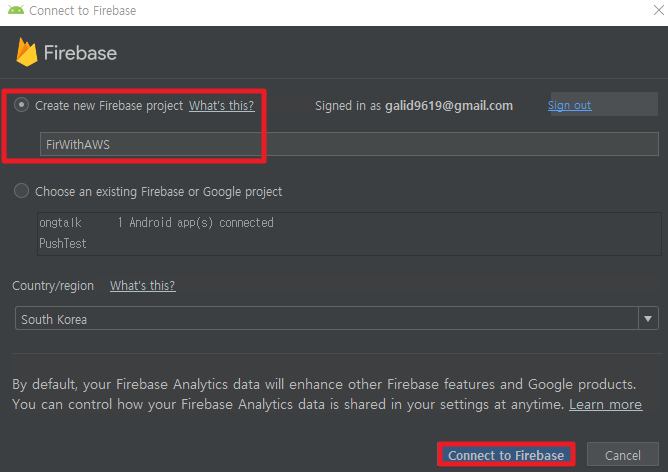Close the Connect to Firebase dialog
This screenshot has height=472, width=668.
click(x=659, y=10)
